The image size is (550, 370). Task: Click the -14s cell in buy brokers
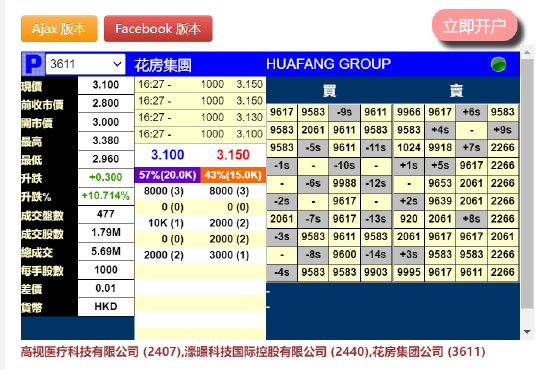pyautogui.click(x=376, y=255)
